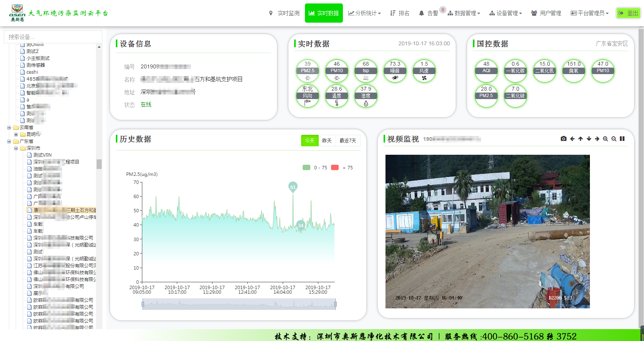The width and height of the screenshot is (644, 341).
Task: Collapse the 云南省 tree node
Action: pos(9,127)
